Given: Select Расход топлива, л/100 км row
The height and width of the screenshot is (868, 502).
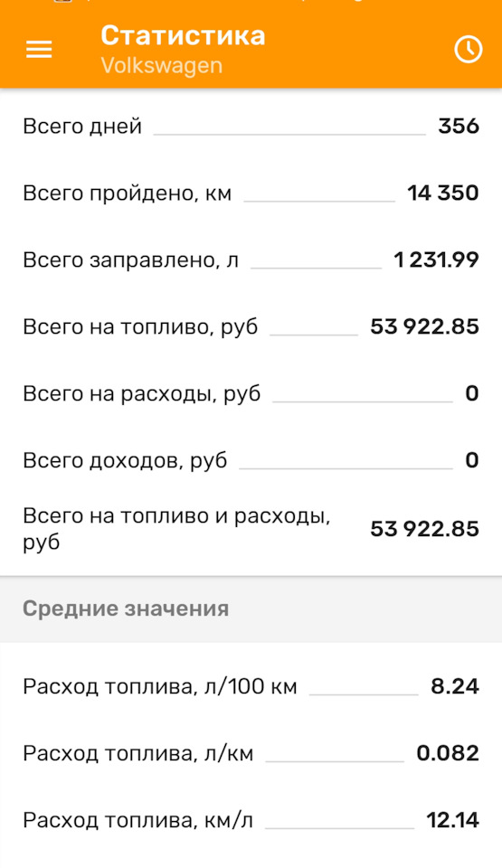Looking at the screenshot, I should 251,687.
